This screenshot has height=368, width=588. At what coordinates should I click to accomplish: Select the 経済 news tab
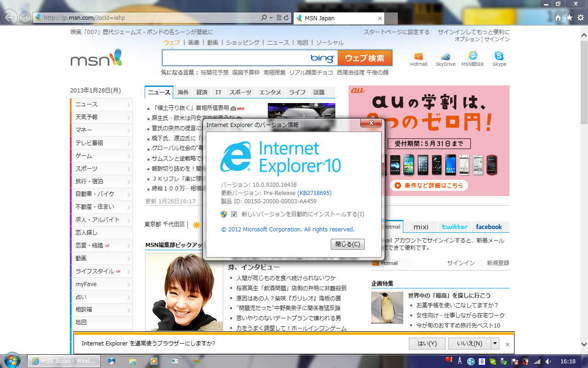202,92
